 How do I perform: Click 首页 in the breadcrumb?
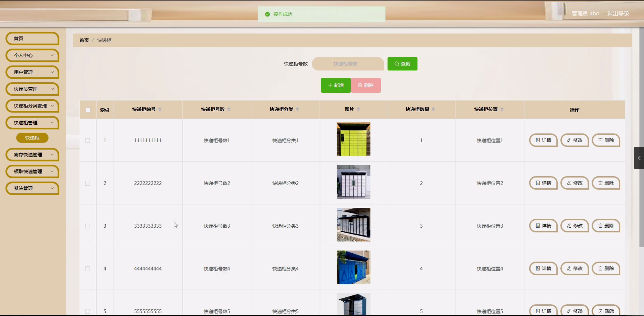[84, 40]
